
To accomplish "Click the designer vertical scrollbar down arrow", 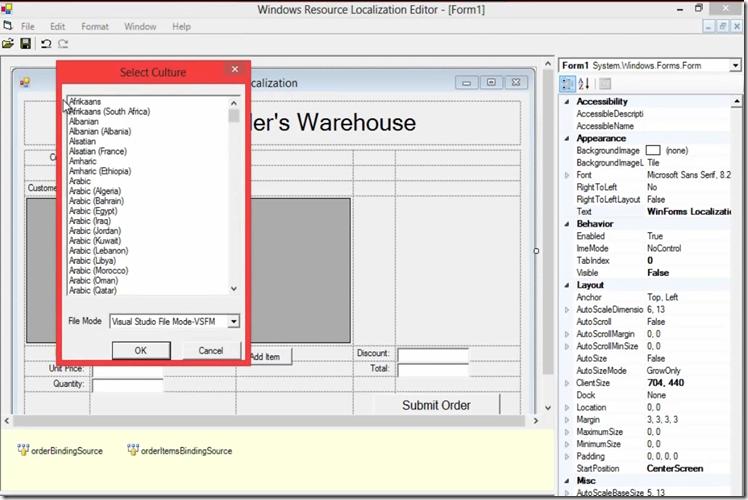I will click(548, 408).
